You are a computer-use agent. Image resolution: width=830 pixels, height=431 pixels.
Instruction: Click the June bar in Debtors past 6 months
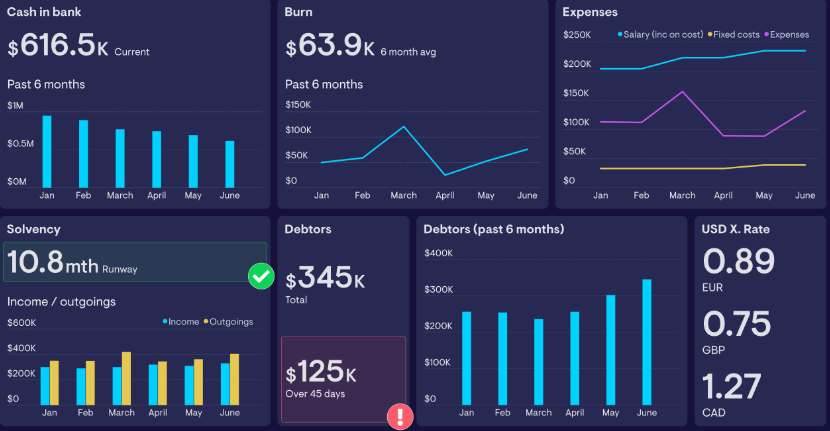646,342
